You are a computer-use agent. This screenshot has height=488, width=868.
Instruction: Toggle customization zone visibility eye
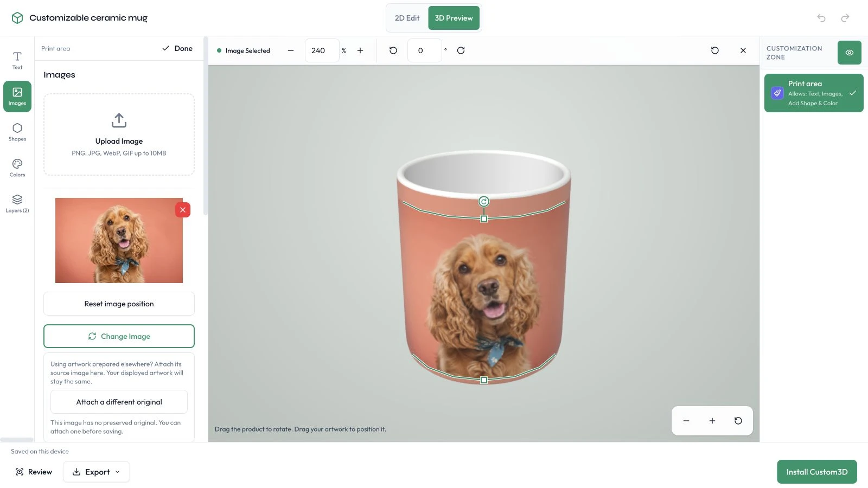(x=850, y=53)
